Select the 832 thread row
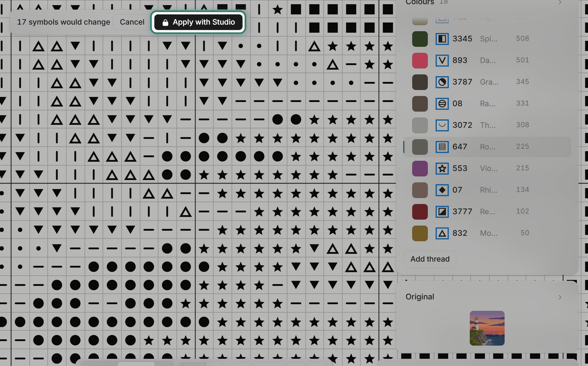The image size is (588, 366). pos(487,233)
